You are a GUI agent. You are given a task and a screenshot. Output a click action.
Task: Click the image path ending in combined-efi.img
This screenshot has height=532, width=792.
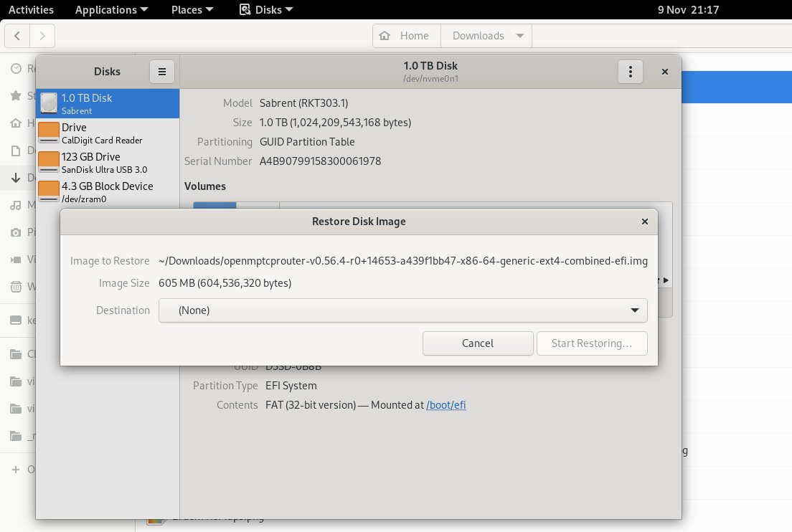(403, 261)
